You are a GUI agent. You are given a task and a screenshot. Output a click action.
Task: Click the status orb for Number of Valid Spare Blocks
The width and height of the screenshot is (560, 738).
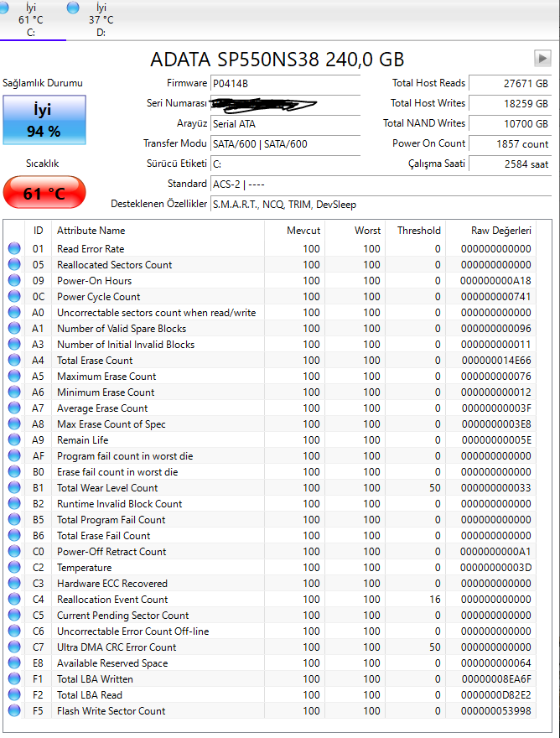click(14, 328)
